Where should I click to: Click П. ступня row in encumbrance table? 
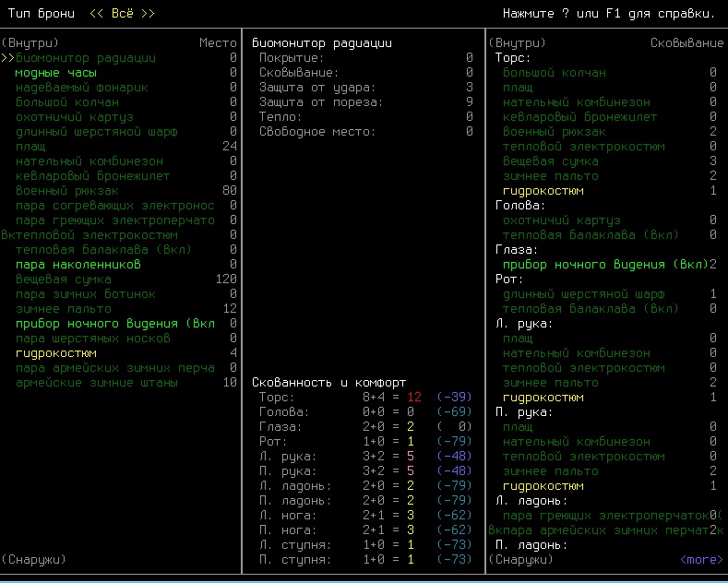[x=365, y=560]
